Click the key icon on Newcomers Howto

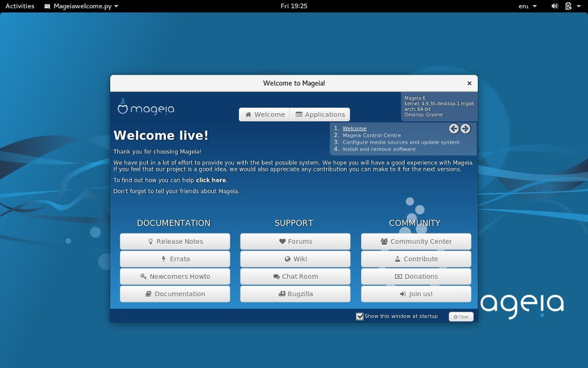[143, 277]
